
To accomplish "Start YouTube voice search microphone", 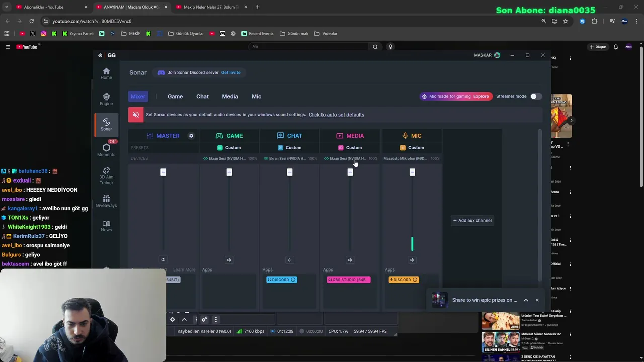I will point(390,47).
